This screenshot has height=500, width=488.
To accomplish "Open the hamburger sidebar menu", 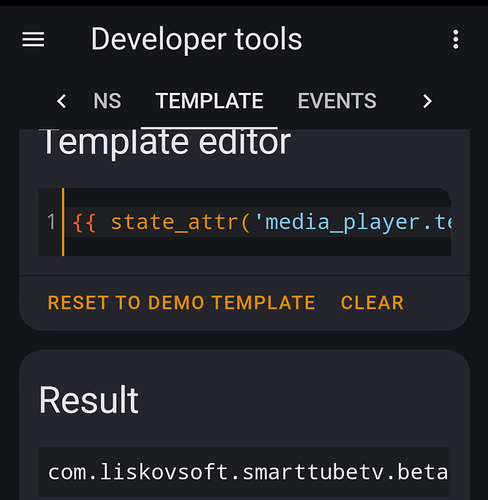I will [x=33, y=40].
